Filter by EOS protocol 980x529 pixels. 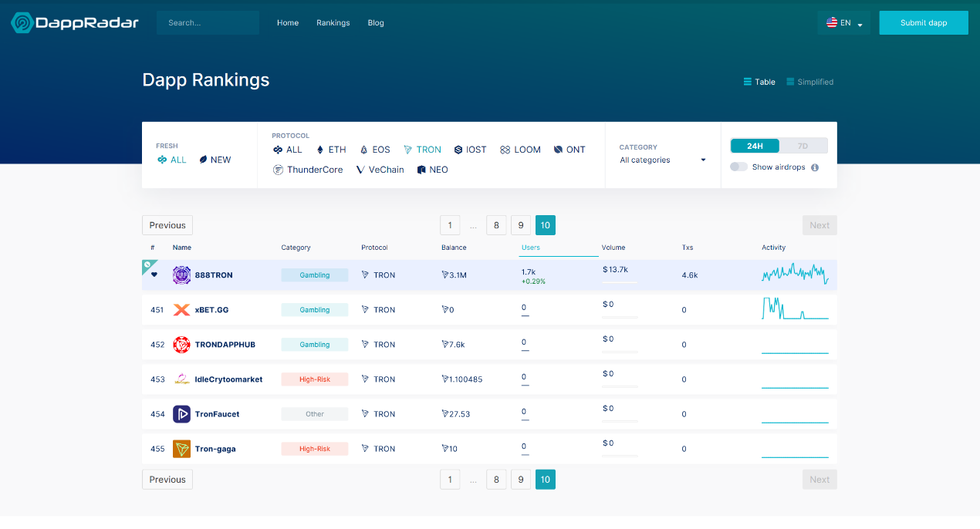(375, 150)
